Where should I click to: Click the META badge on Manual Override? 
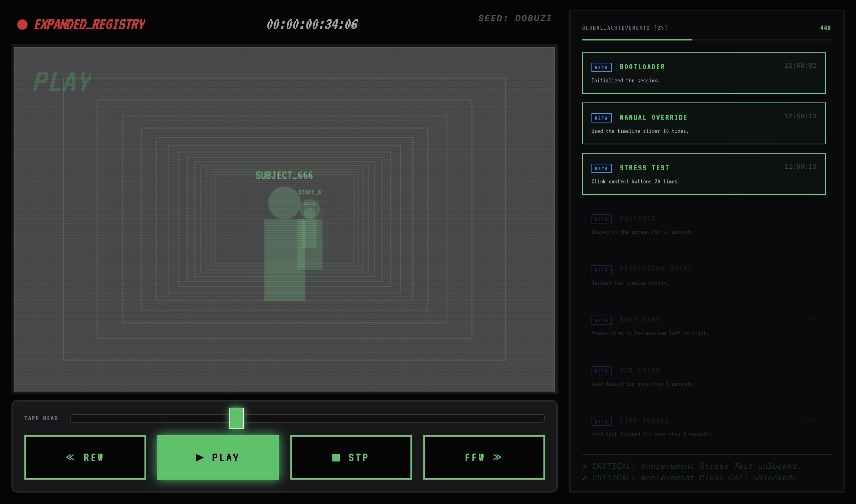pyautogui.click(x=601, y=118)
